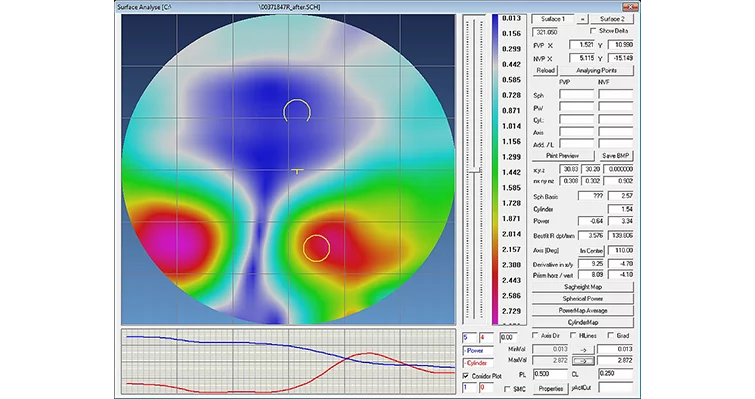Enable the Show Delta checkbox
Screen dimensions: 755x399
[593, 31]
